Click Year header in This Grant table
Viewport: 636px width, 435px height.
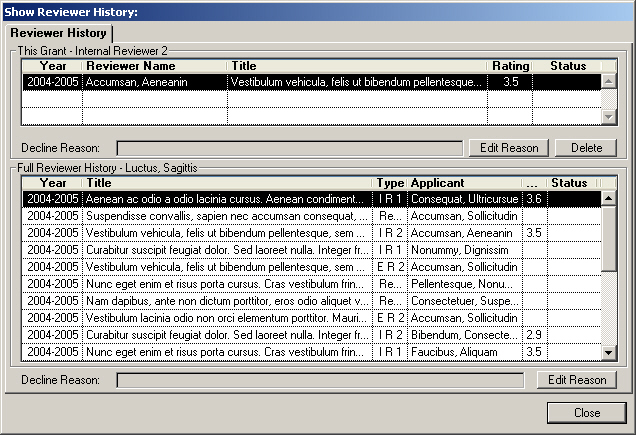point(52,66)
